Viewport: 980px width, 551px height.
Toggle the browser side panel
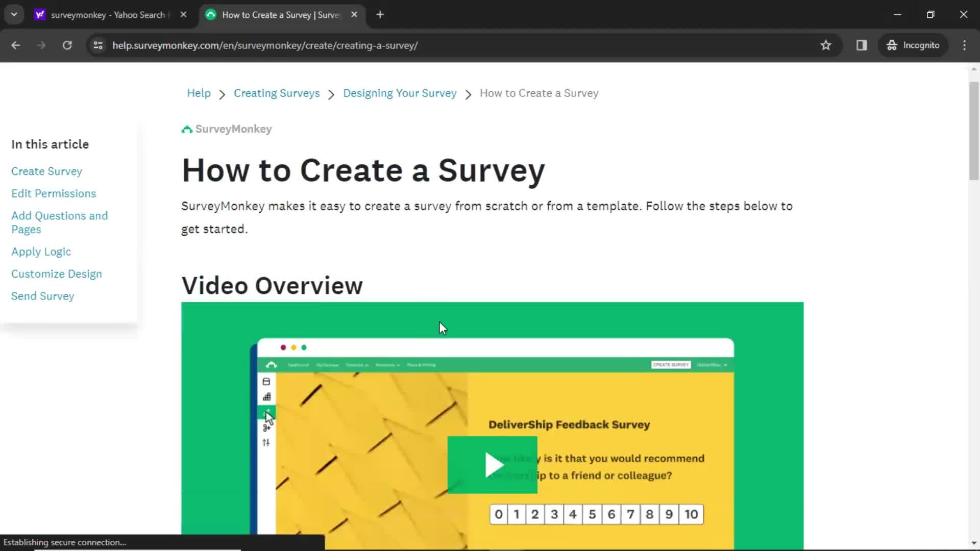coord(862,45)
